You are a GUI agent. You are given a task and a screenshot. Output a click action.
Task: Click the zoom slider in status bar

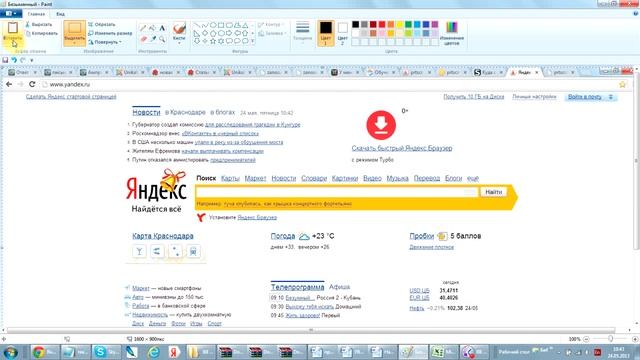tap(611, 339)
